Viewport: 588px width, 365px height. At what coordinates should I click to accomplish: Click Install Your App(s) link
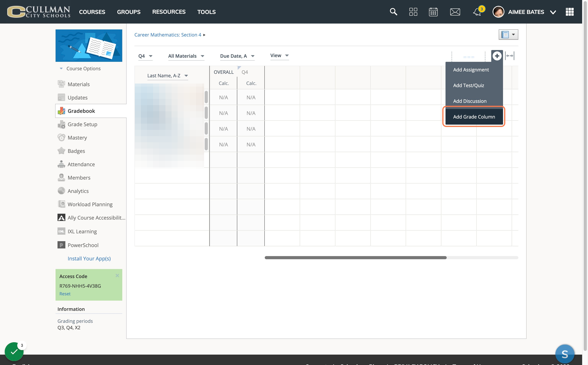89,259
